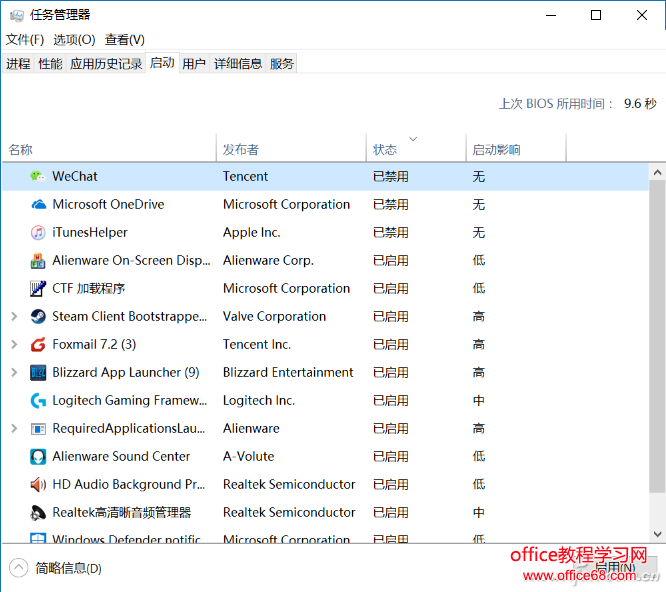666x592 pixels.
Task: Click the Foxmail 7.2 icon
Action: click(38, 344)
